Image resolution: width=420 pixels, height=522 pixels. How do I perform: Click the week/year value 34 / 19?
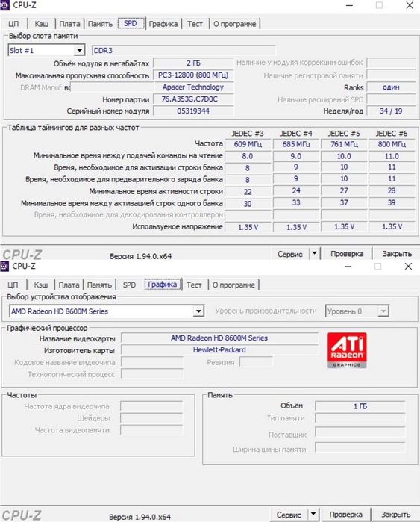click(391, 111)
